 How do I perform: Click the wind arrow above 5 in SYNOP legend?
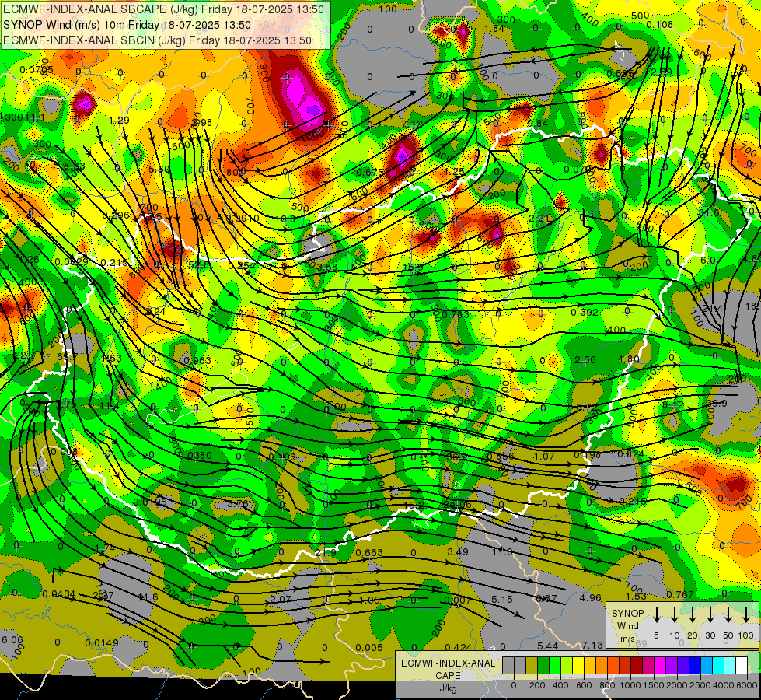pyautogui.click(x=656, y=615)
